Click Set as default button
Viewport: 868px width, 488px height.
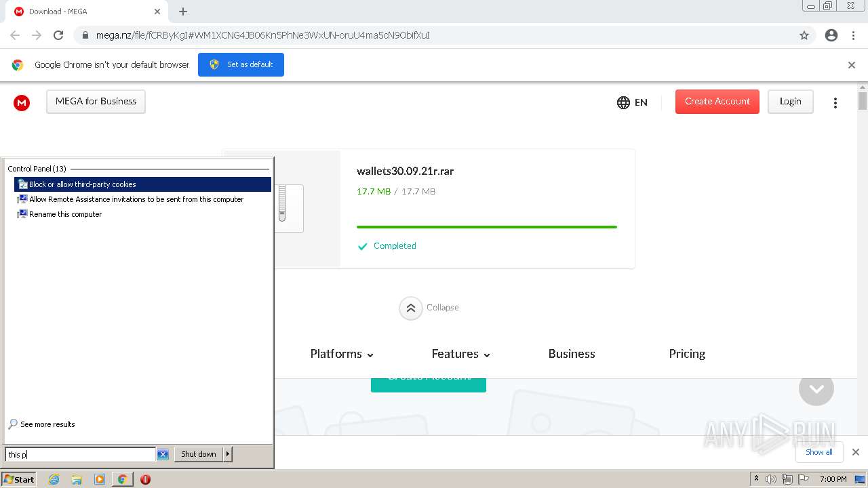(x=241, y=65)
